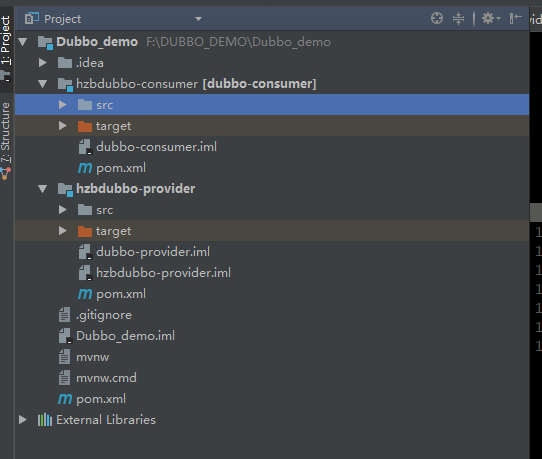Click the Hide panel icon
Viewport: 542px width, 459px height.
click(x=515, y=18)
